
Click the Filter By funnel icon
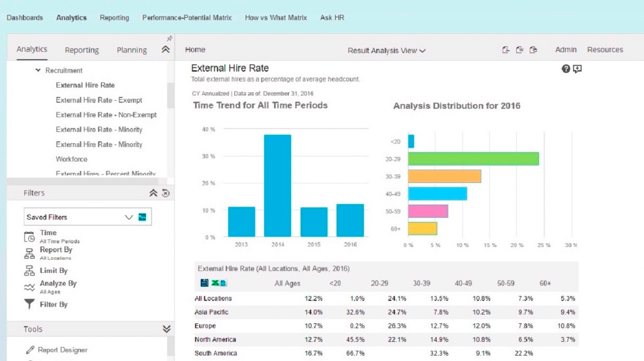29,304
